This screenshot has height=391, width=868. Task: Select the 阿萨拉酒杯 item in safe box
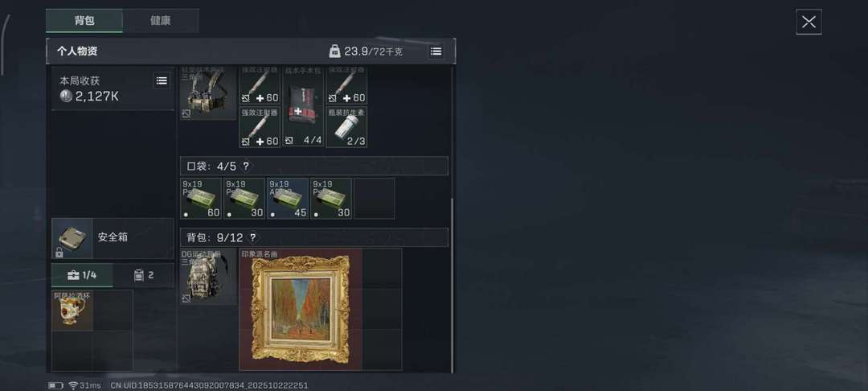click(x=72, y=310)
